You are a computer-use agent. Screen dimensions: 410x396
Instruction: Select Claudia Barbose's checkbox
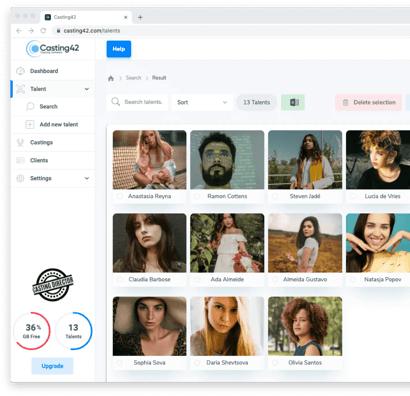[x=120, y=279]
